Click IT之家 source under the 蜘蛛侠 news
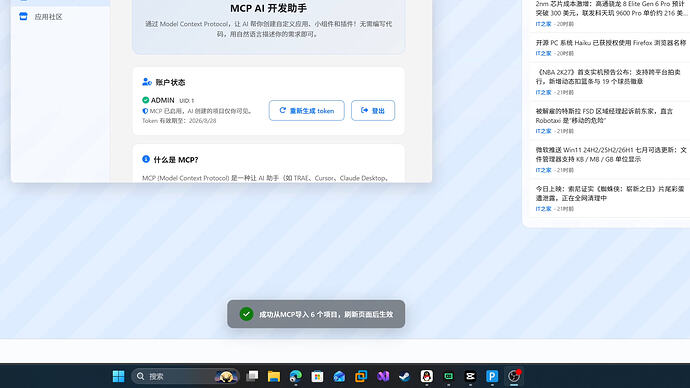Viewport: 690px width, 388px height. point(543,209)
